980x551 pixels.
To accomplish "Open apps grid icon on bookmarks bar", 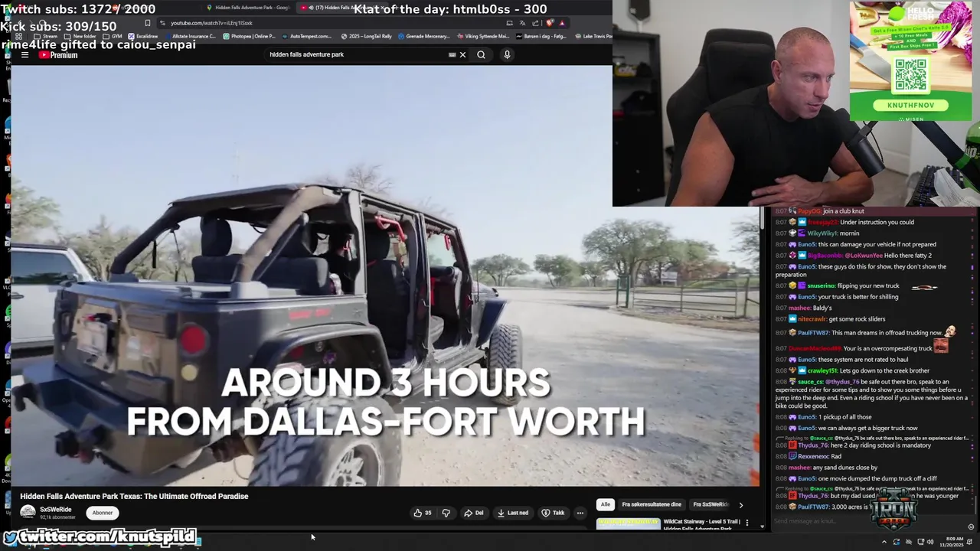I will (x=17, y=36).
